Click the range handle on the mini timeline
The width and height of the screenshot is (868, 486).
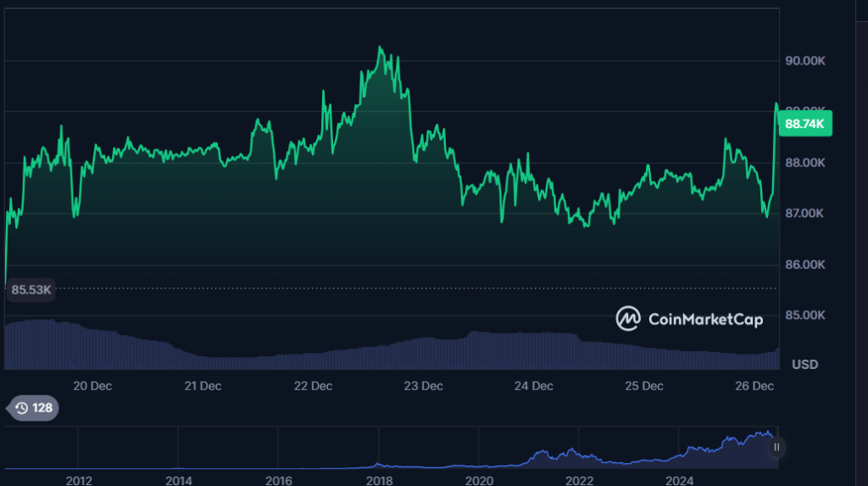pyautogui.click(x=776, y=446)
